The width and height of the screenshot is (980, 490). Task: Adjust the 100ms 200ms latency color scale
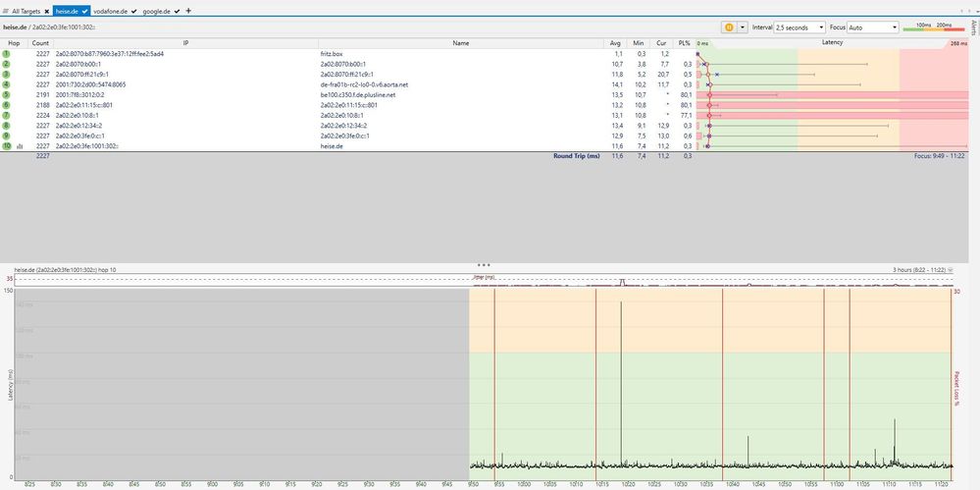(934, 27)
